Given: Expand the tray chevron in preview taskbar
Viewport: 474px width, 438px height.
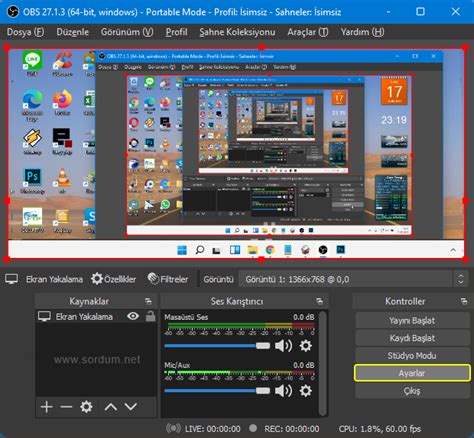Looking at the screenshot, I should tap(453, 250).
